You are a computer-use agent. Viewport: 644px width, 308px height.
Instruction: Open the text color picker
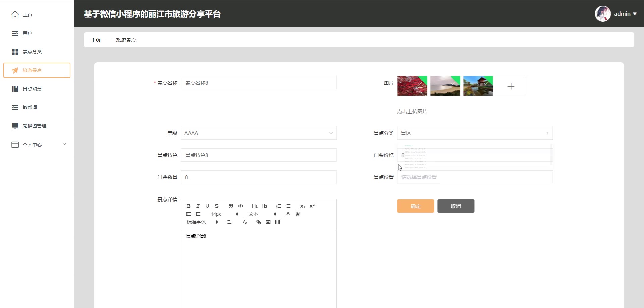point(288,214)
